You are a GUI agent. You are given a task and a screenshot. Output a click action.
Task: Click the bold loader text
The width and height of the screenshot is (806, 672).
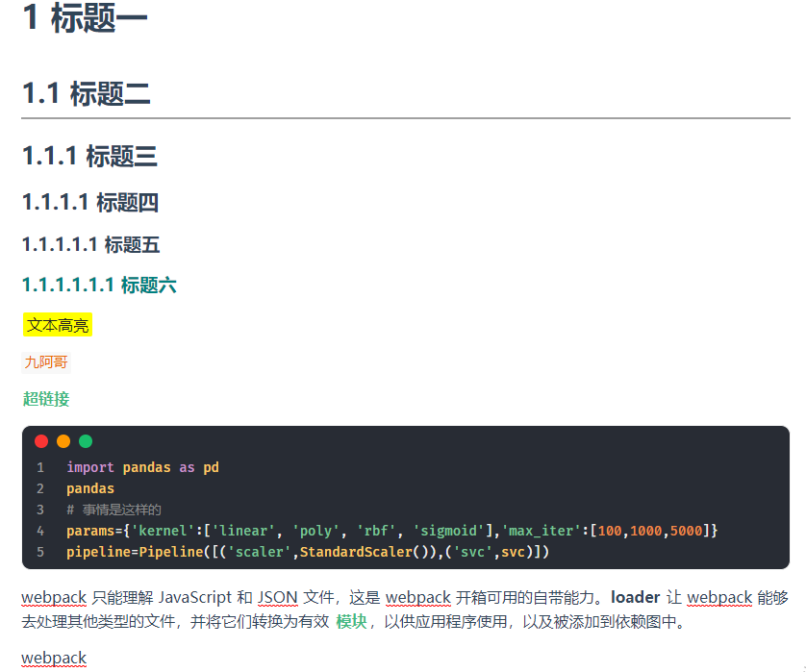tap(636, 597)
